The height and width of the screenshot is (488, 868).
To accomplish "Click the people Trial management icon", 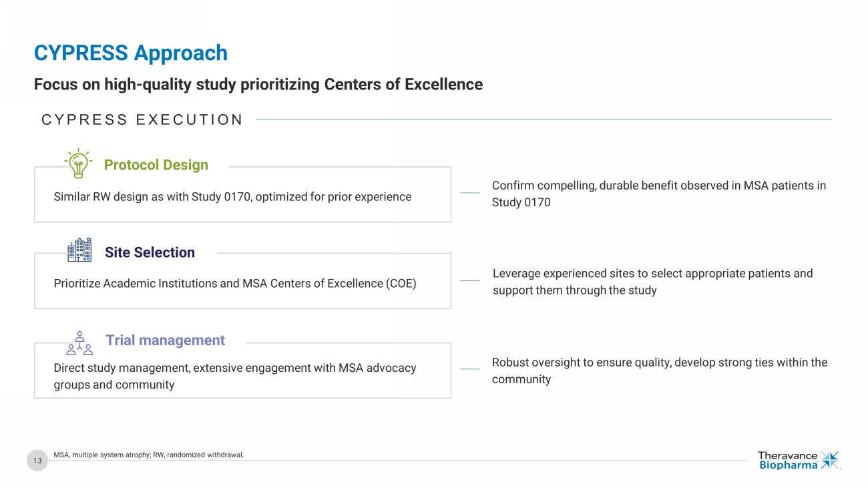I will pyautogui.click(x=79, y=342).
